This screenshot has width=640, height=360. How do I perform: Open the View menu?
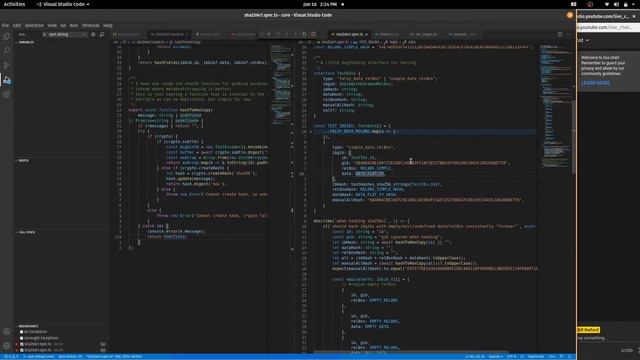pos(52,25)
